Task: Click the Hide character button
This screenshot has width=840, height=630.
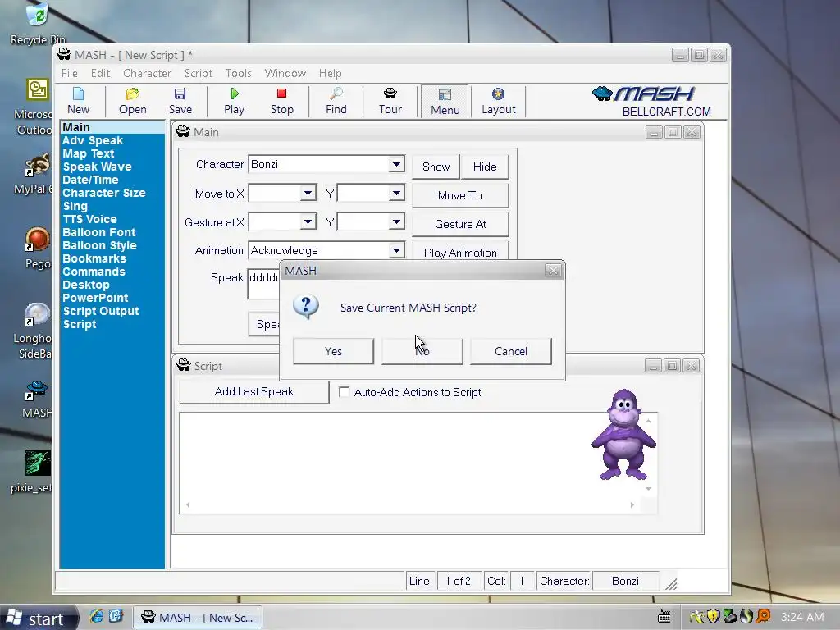Action: click(x=485, y=167)
